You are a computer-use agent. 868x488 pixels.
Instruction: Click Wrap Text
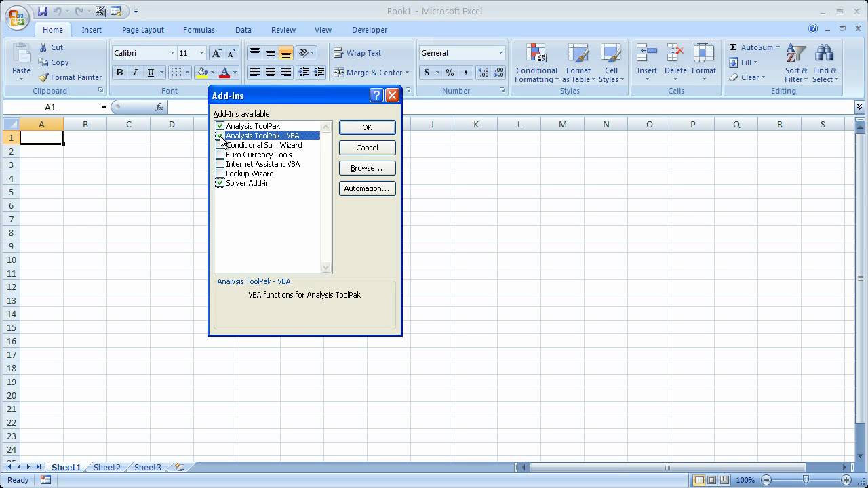(357, 53)
